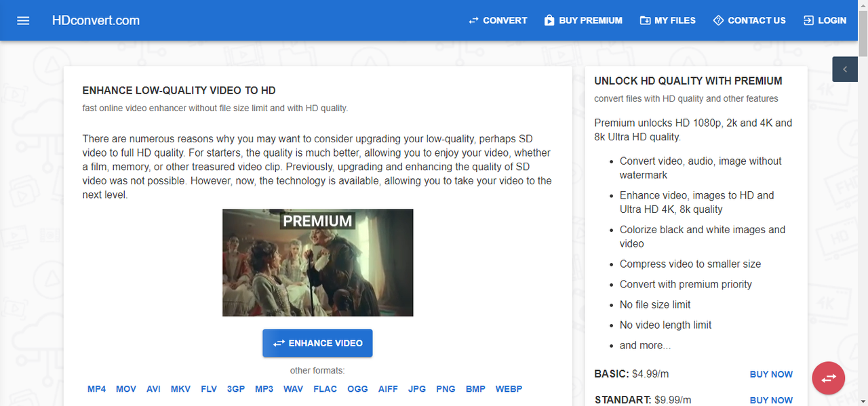Select PNG format link
This screenshot has height=406, width=868.
446,389
